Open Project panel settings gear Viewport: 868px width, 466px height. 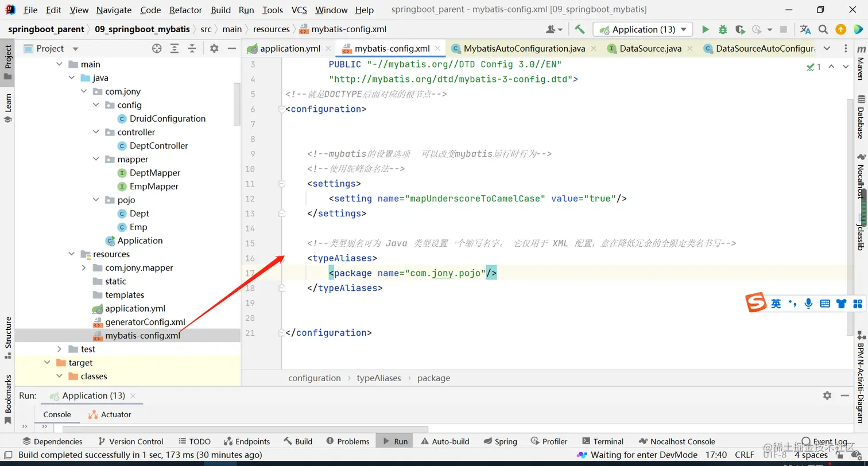click(x=214, y=49)
